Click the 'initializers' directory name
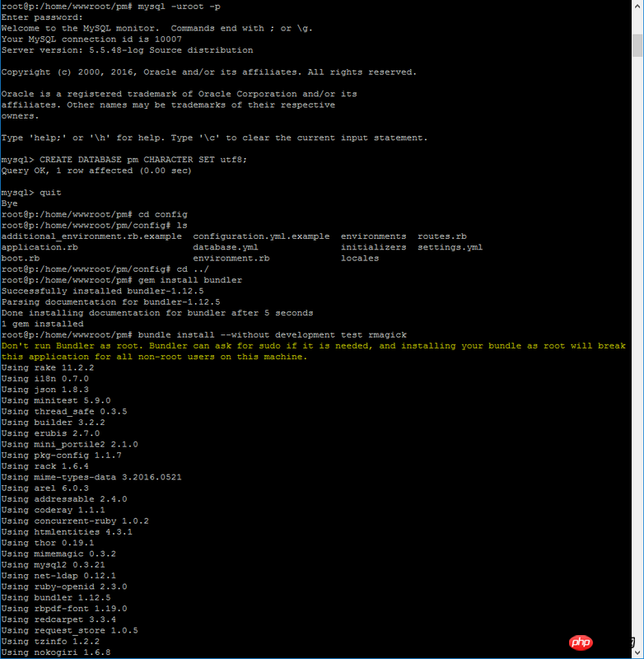 click(373, 247)
